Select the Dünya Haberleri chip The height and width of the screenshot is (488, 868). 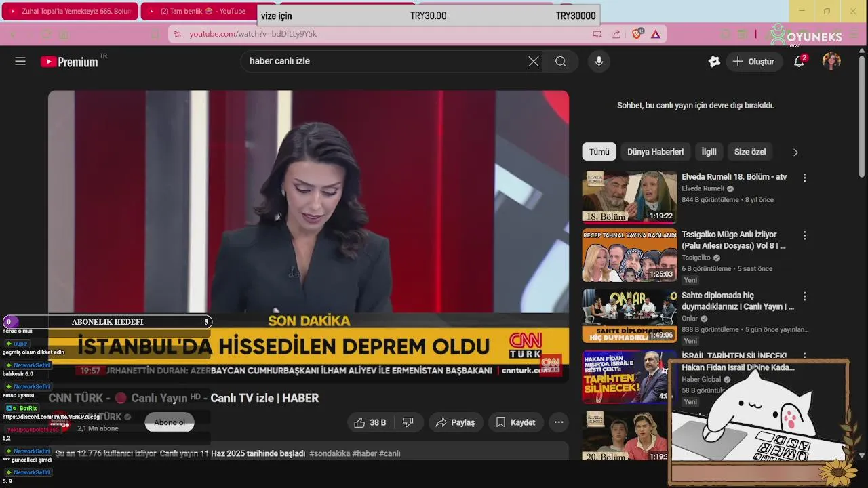point(655,152)
